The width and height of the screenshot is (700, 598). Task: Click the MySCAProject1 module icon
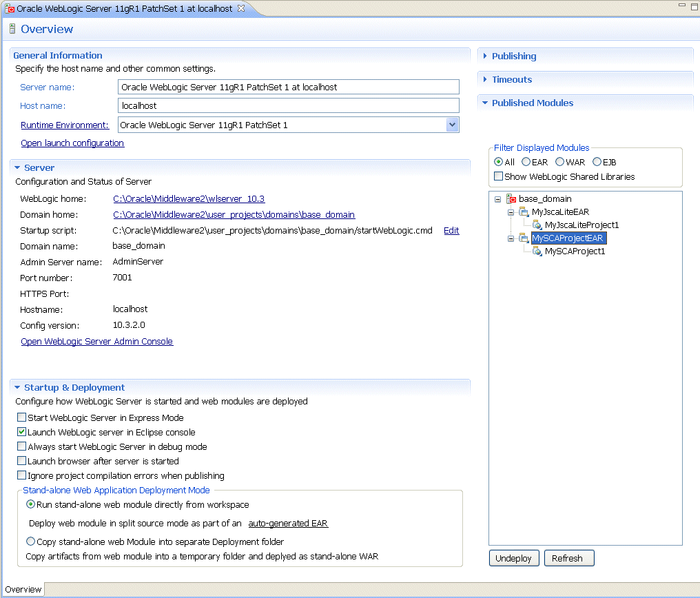click(x=537, y=251)
